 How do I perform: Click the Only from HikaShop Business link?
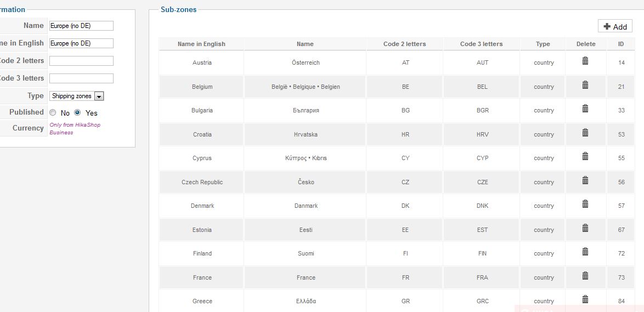tap(75, 128)
